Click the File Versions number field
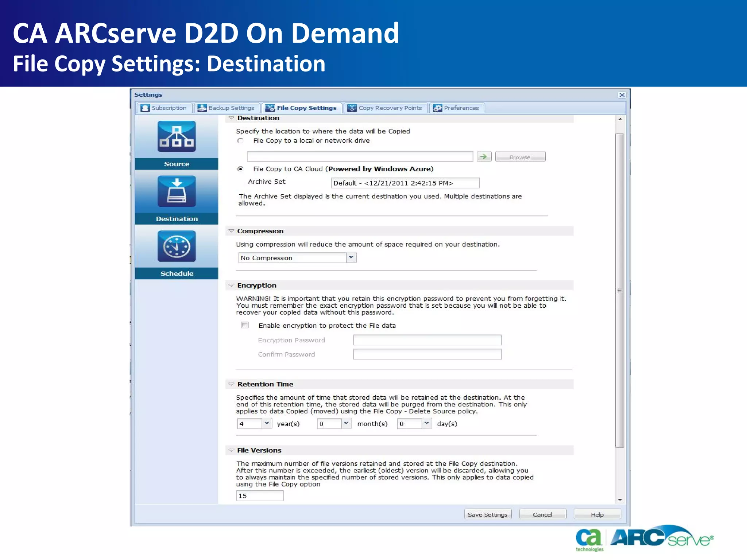Viewport: 747px width, 560px height. [260, 495]
